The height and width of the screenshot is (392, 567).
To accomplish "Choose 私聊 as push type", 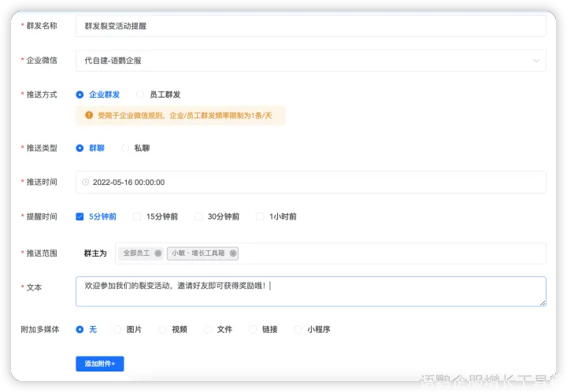I will [x=125, y=147].
